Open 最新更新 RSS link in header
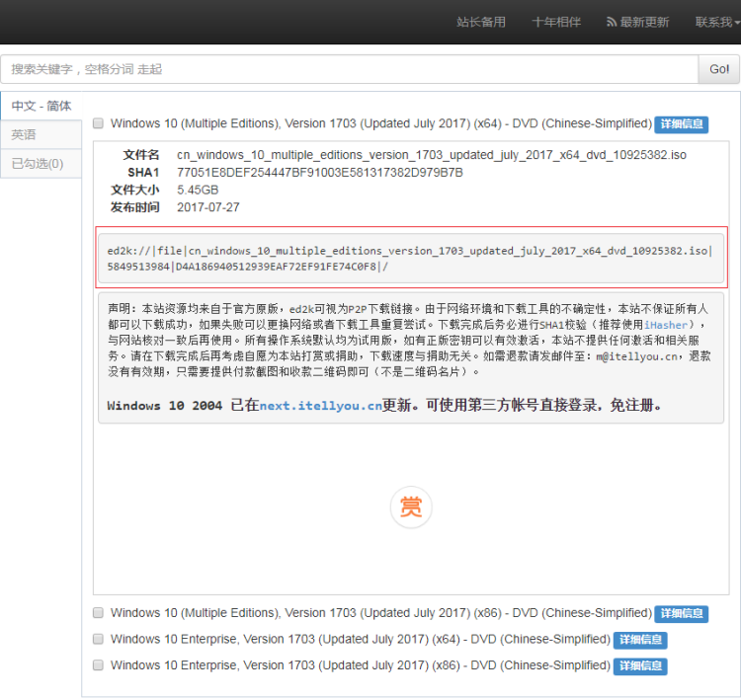Image resolution: width=741 pixels, height=700 pixels. 638,22
